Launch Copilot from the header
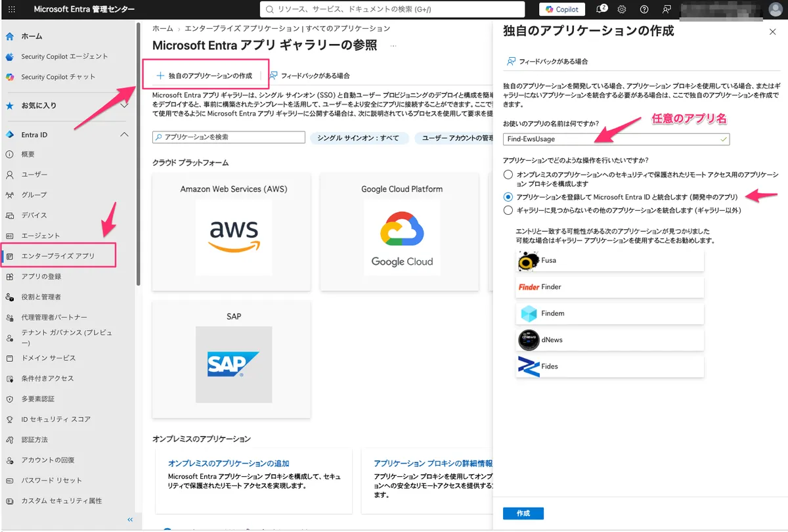This screenshot has height=532, width=788. 562,9
